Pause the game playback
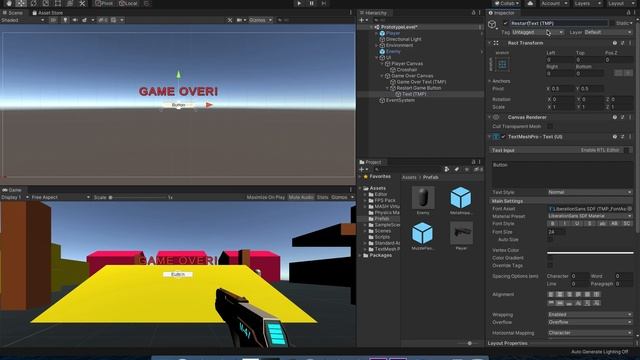The image size is (640, 360). point(311,3)
